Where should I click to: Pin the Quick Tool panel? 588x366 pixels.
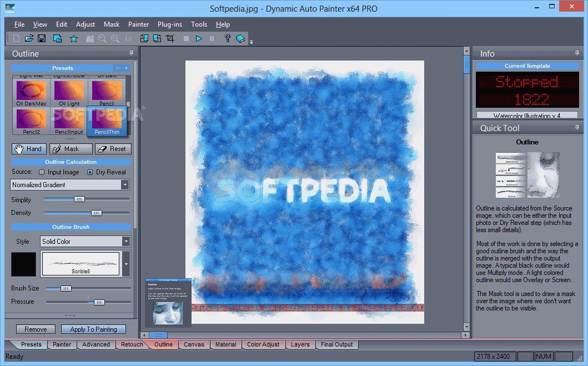577,128
